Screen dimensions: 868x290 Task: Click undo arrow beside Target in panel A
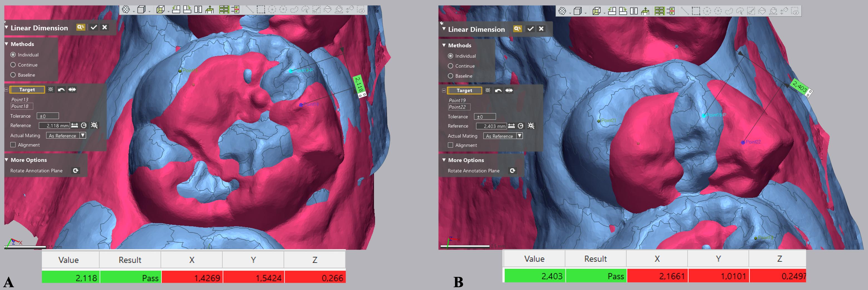point(61,89)
